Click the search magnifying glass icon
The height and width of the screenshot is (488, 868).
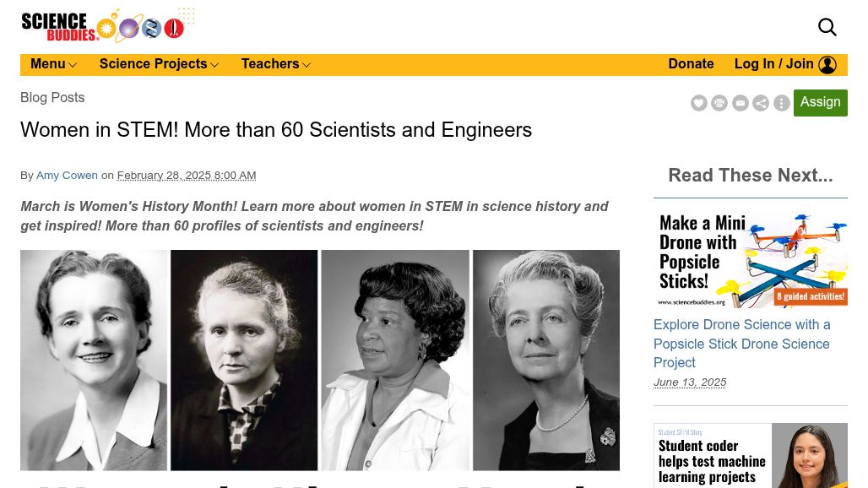click(x=827, y=27)
